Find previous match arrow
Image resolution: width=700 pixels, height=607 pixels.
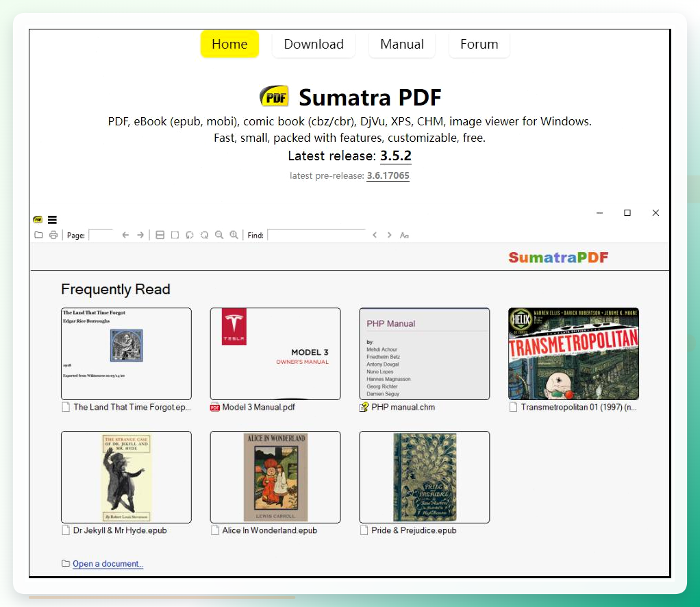[x=375, y=235]
